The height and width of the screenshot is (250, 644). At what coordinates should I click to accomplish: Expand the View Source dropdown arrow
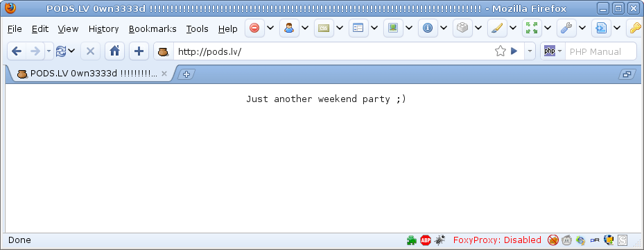point(616,28)
